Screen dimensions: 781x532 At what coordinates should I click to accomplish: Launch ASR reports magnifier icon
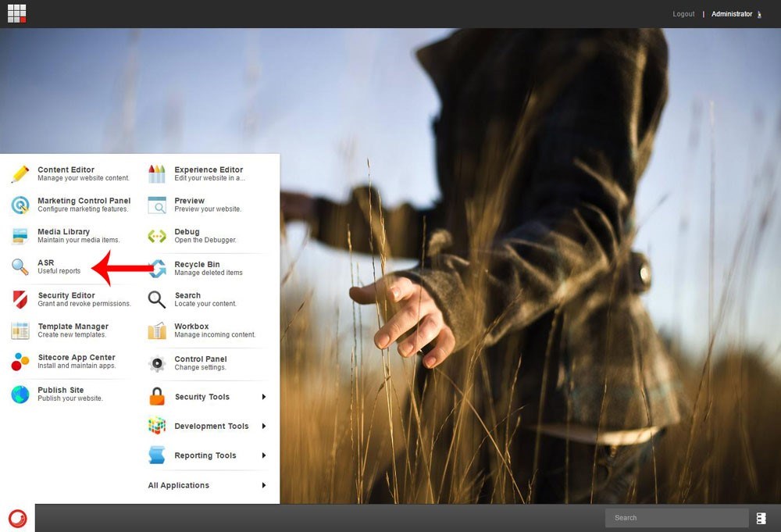(20, 267)
